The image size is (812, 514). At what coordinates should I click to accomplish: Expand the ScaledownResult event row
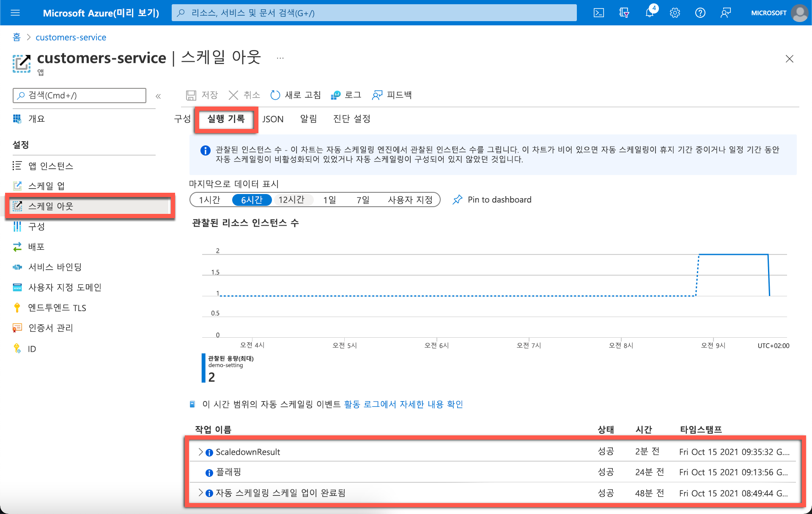coord(201,451)
